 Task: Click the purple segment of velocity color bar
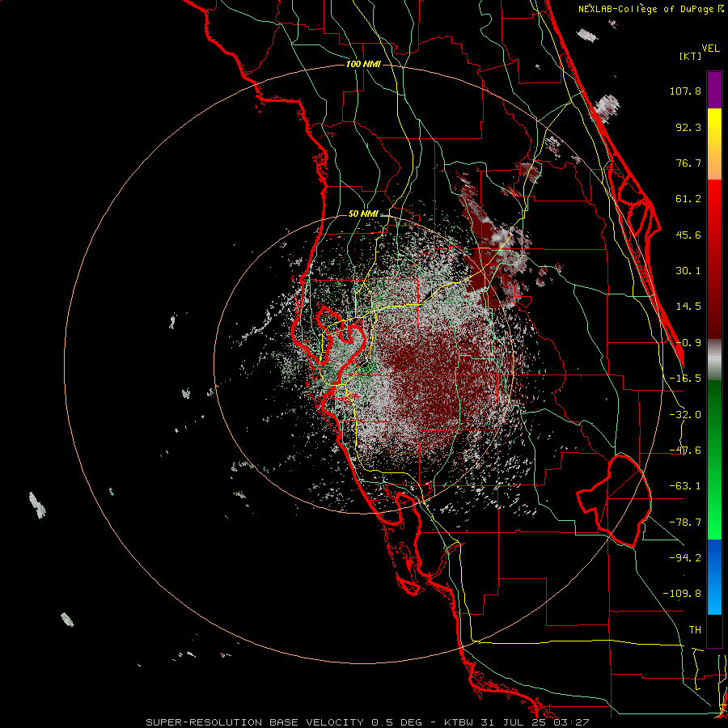pos(714,90)
